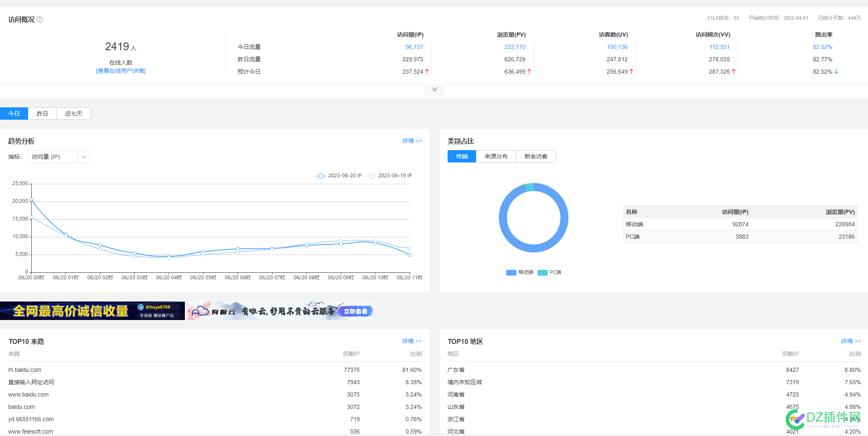Image resolution: width=868 pixels, height=436 pixels.
Task: Expand the overview panel with double-chevron
Action: coord(434,89)
